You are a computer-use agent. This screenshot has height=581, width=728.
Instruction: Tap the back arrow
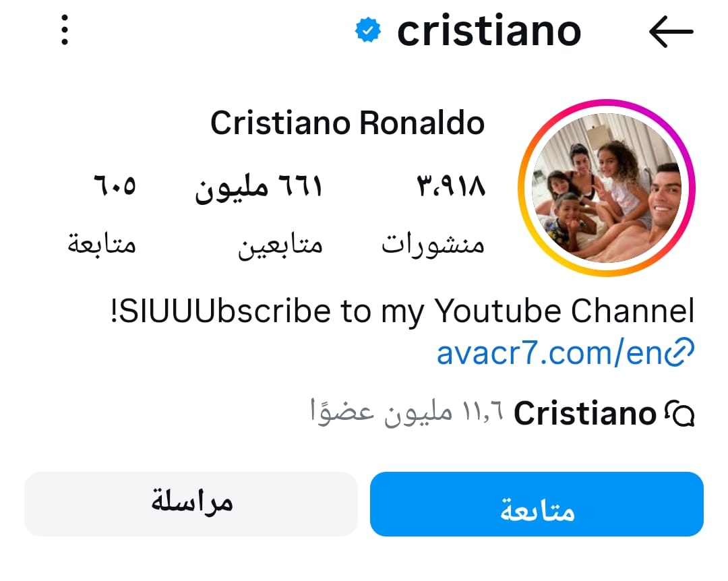pos(671,31)
